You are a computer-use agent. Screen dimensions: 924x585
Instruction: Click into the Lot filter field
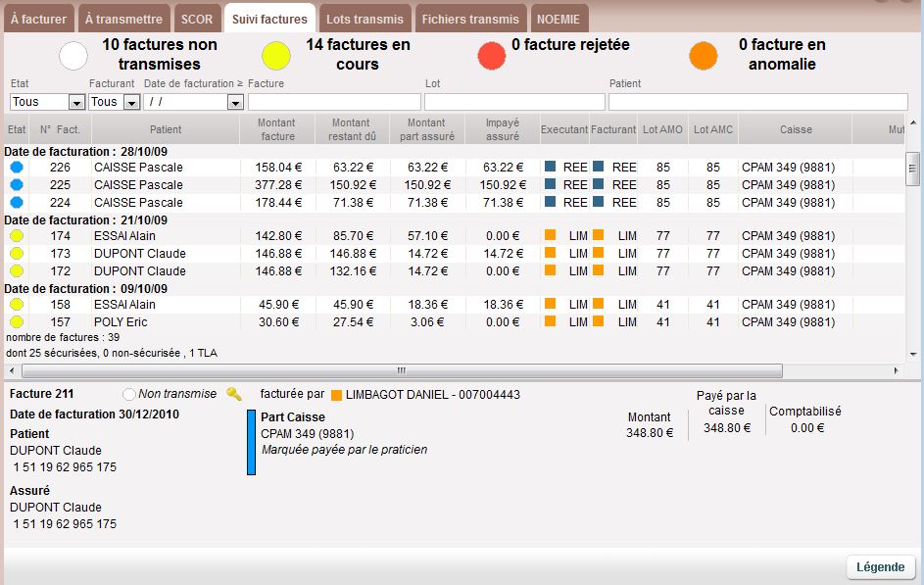(514, 102)
